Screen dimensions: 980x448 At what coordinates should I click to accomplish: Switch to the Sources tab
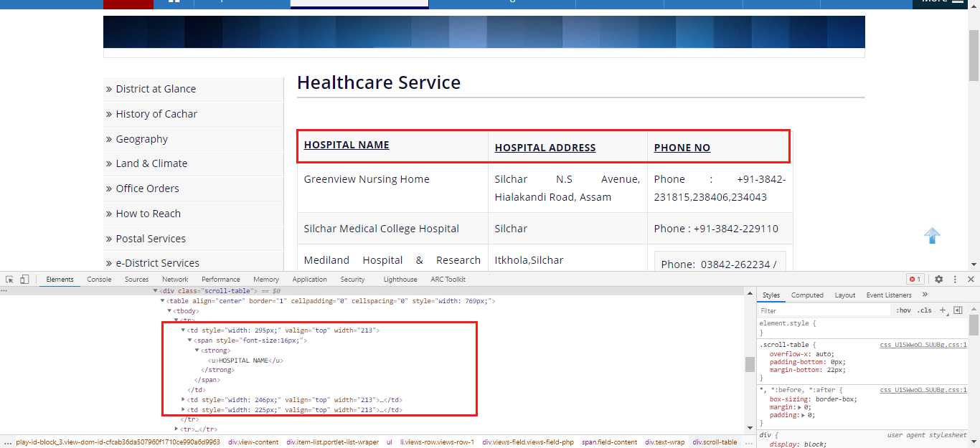tap(136, 280)
